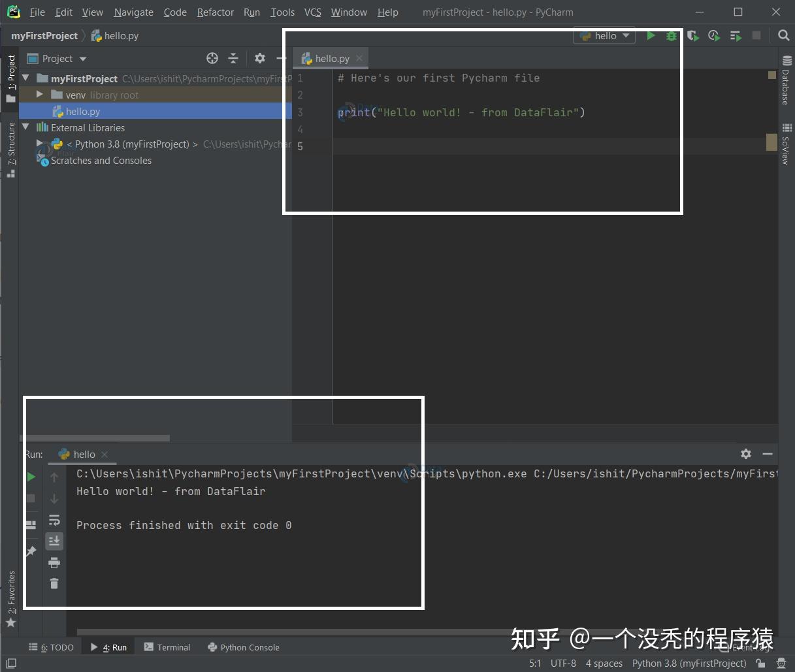Screen dimensions: 795x672
Task: Rerun the program from the Run panel
Action: [31, 477]
